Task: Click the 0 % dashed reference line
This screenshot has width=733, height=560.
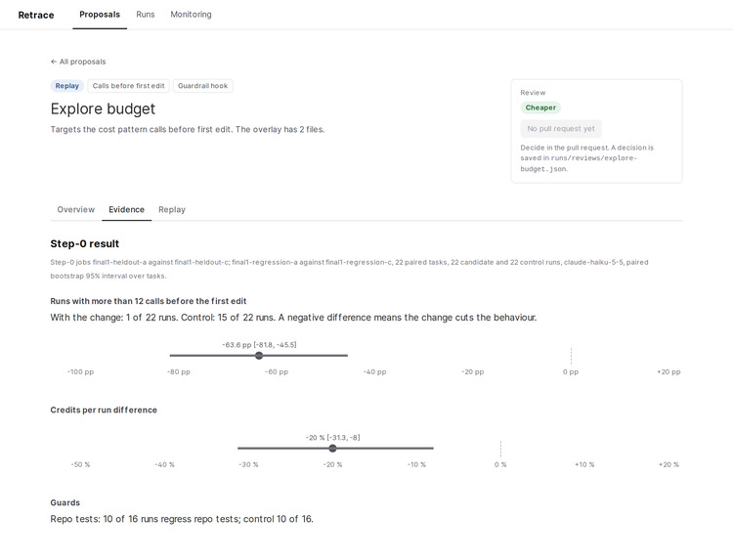Action: (500, 449)
